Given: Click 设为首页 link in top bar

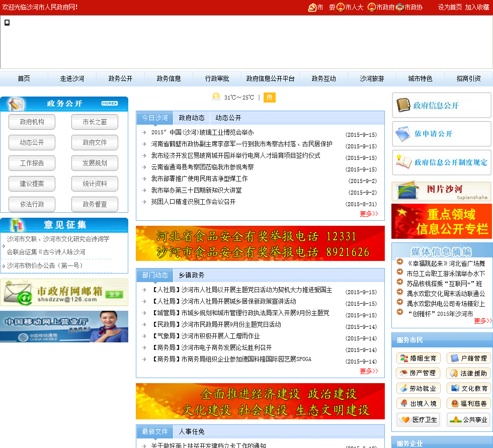Looking at the screenshot, I should coord(450,7).
